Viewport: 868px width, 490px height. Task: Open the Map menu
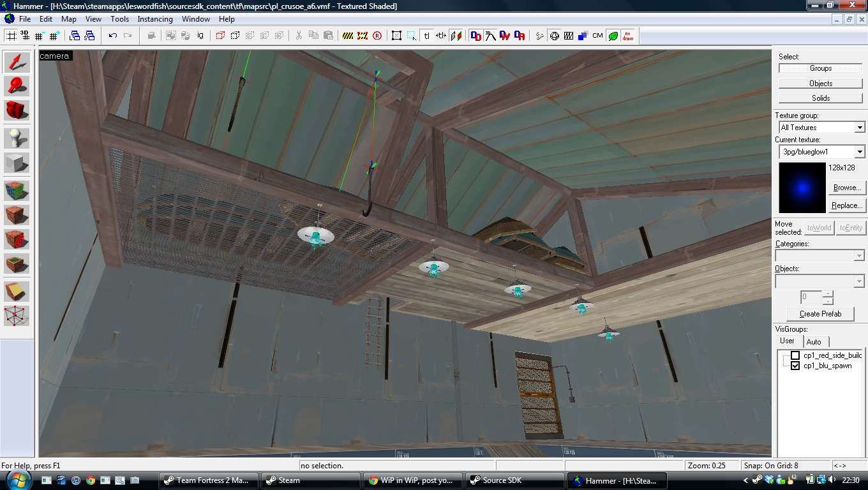[x=69, y=19]
